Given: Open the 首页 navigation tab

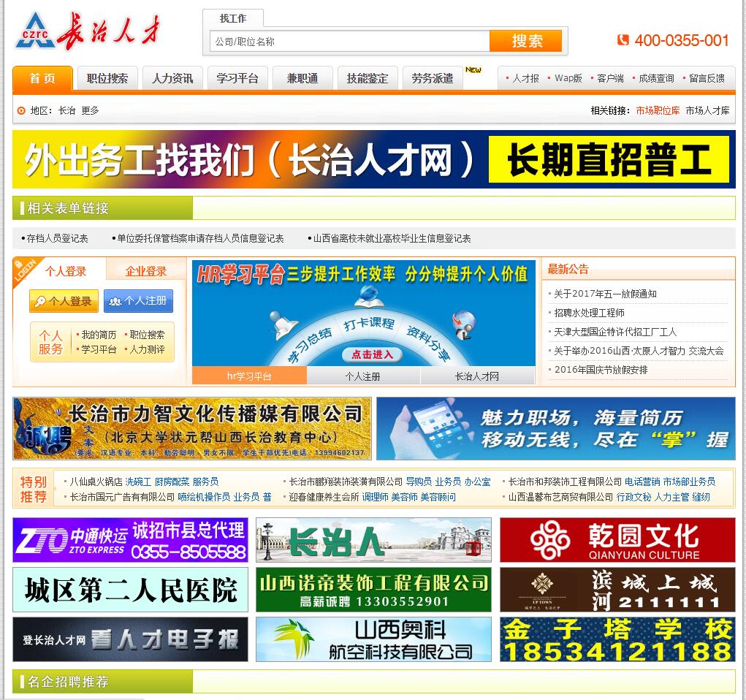Looking at the screenshot, I should point(43,78).
